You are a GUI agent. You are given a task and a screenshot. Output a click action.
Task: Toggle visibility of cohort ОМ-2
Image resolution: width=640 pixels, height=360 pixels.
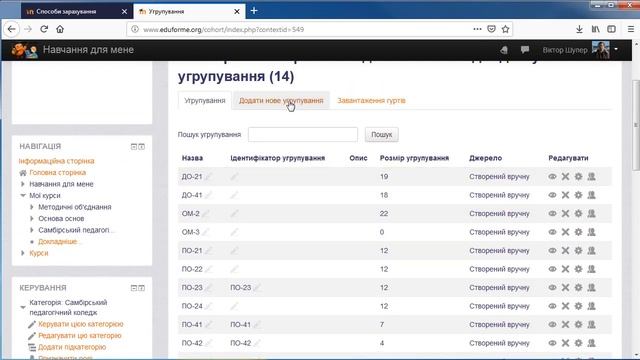point(552,213)
